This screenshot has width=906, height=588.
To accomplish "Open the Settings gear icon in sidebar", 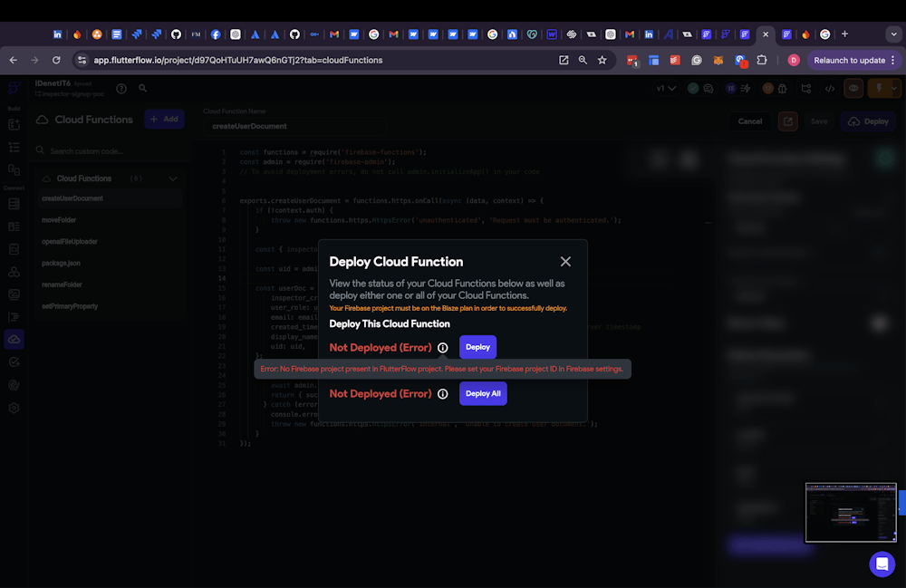I will point(14,408).
